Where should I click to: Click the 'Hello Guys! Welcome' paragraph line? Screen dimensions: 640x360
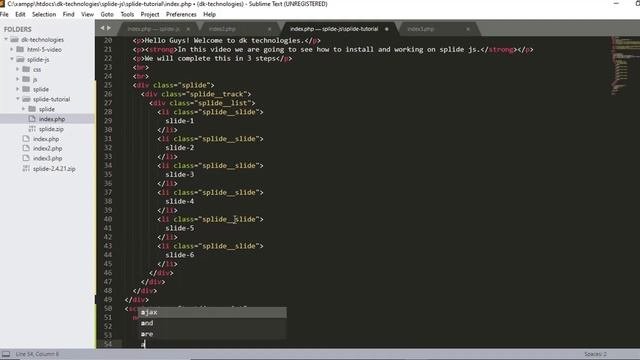point(227,40)
